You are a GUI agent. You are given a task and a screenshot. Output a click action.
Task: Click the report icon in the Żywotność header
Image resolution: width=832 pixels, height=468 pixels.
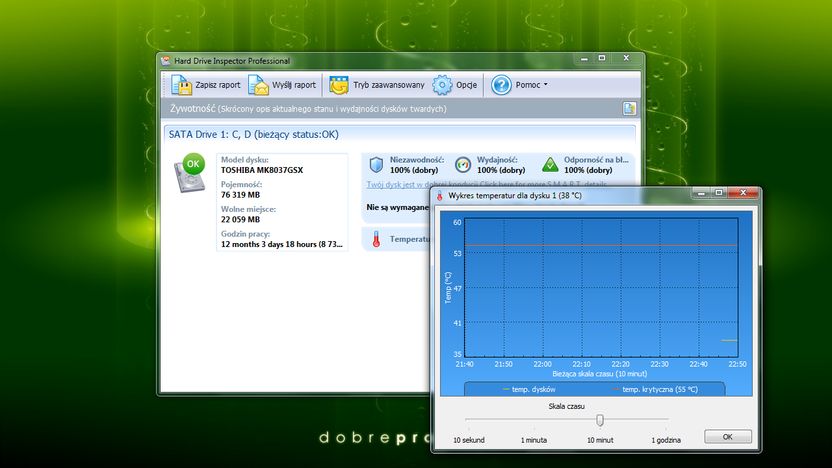[629, 109]
